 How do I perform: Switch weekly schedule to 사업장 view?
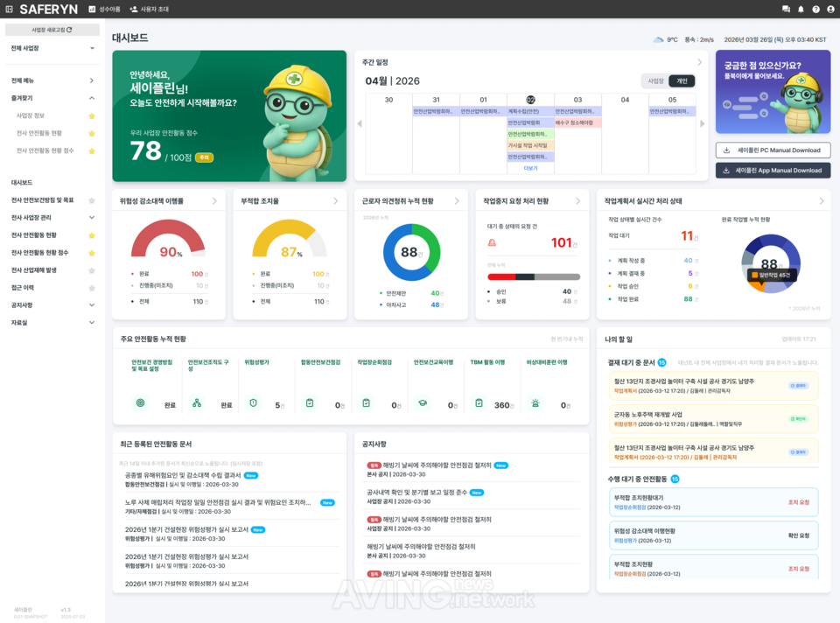(x=655, y=80)
